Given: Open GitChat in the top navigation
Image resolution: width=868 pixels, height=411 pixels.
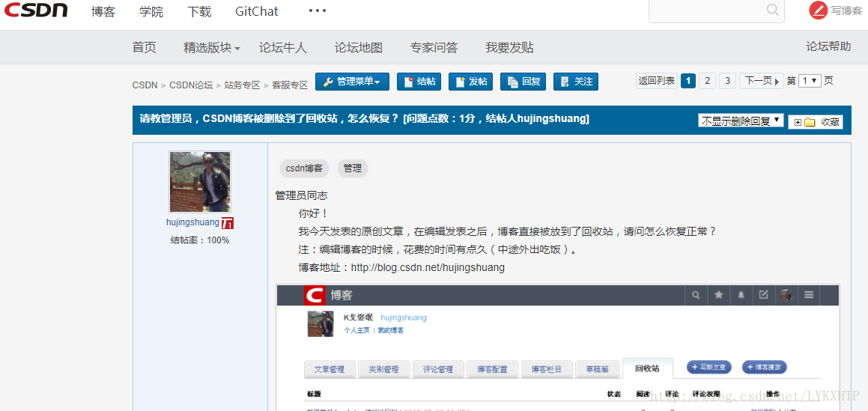Looking at the screenshot, I should point(257,12).
